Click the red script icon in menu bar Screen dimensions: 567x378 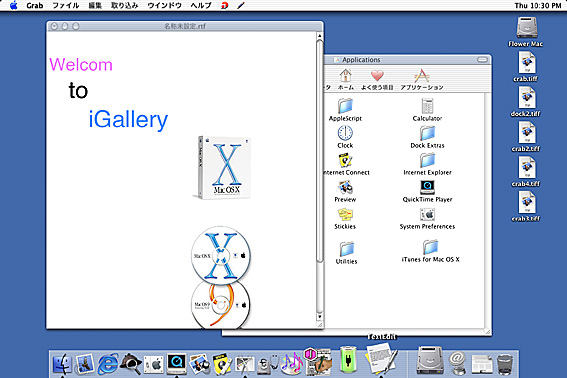225,5
